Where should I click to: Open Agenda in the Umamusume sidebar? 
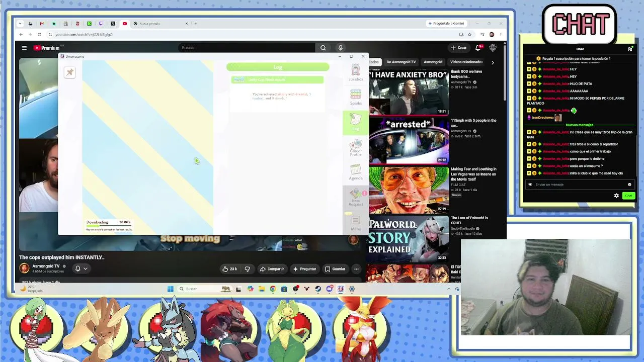click(x=356, y=172)
